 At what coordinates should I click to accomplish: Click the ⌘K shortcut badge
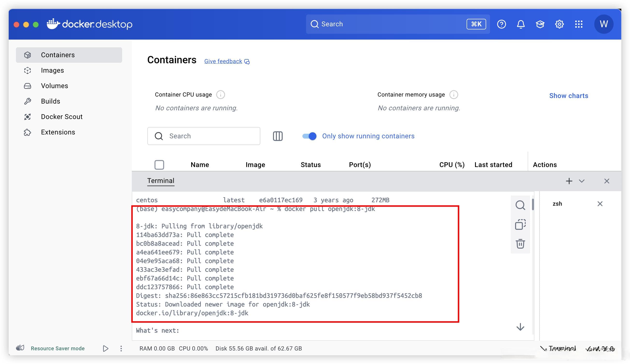coord(476,24)
